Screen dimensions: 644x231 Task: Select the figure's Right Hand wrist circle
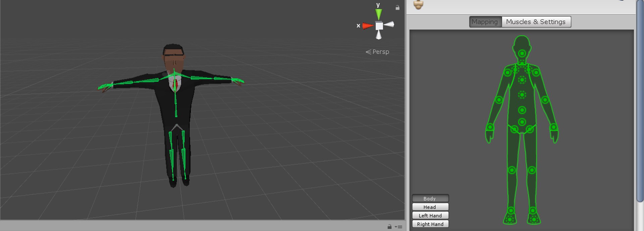490,127
